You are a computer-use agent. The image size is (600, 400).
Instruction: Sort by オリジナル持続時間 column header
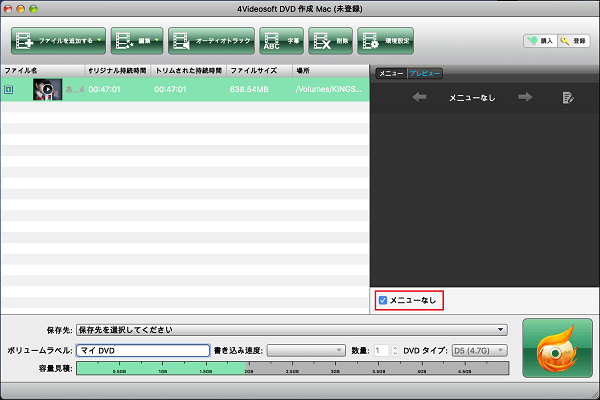coord(117,71)
